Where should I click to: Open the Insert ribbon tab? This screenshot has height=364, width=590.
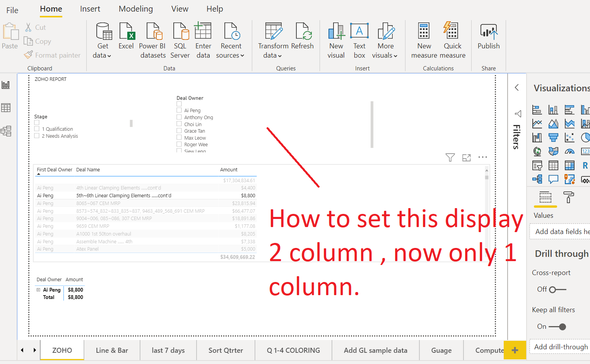(x=90, y=9)
